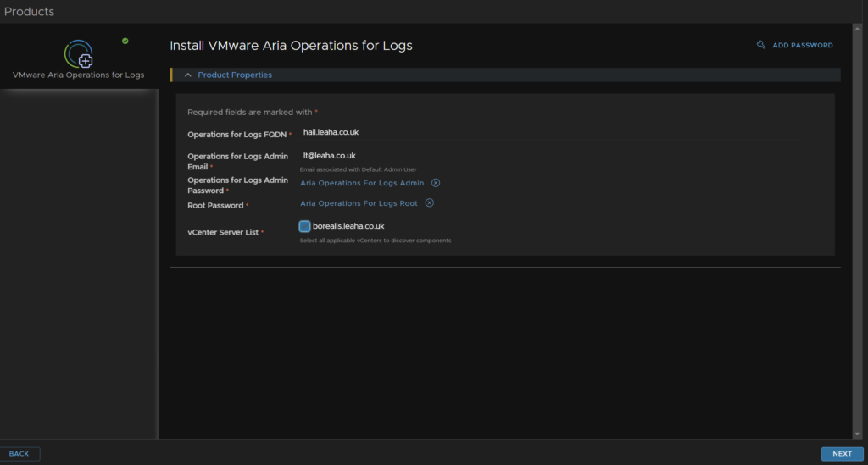Open the Aria Operations For Logs Root password link
868x465 pixels.
359,203
